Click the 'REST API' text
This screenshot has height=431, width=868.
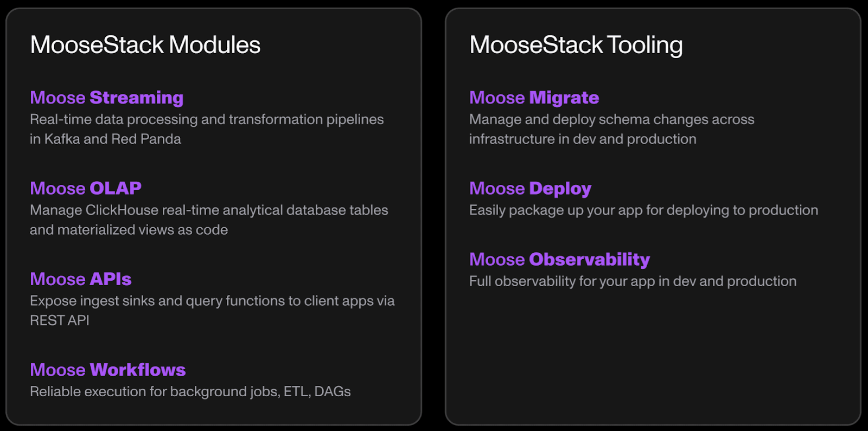point(60,320)
